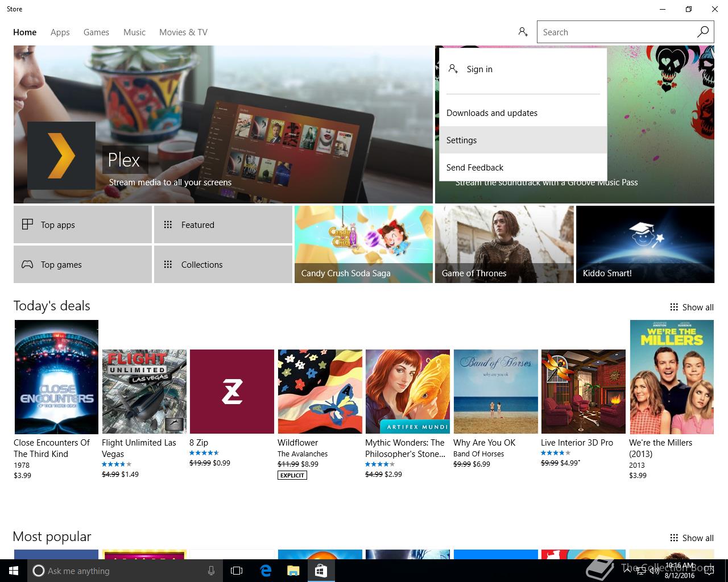Open Settings from the account menu
Viewport: 728px width, 582px height.
[523, 140]
